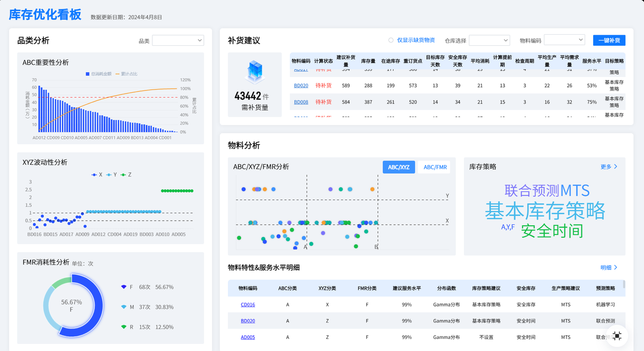
Task: Open material CD016 link
Action: (x=248, y=305)
